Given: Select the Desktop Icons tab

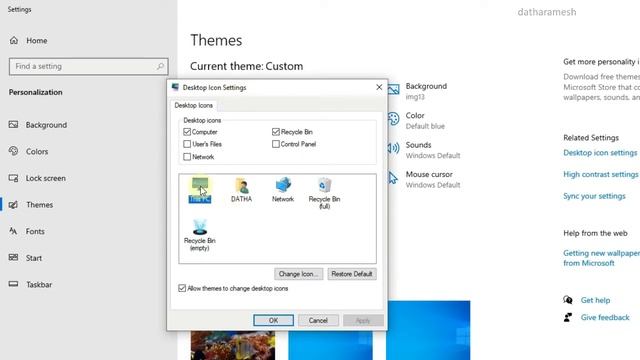Looking at the screenshot, I should tap(193, 105).
